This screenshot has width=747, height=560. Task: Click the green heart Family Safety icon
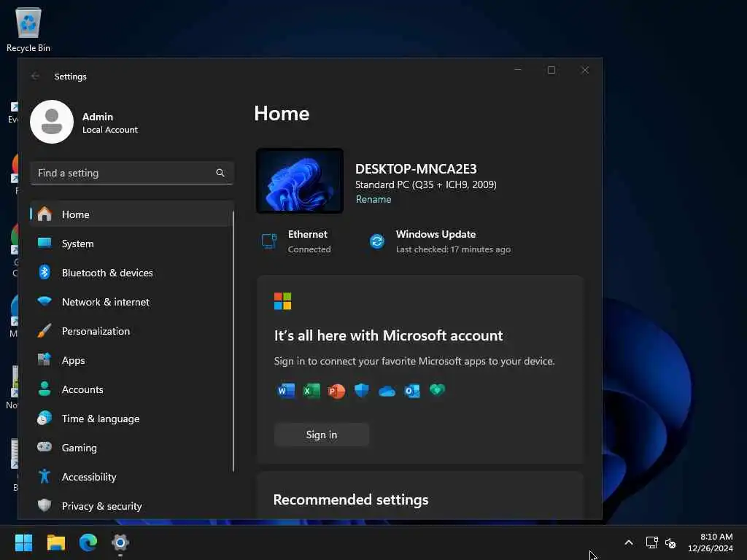coord(438,391)
